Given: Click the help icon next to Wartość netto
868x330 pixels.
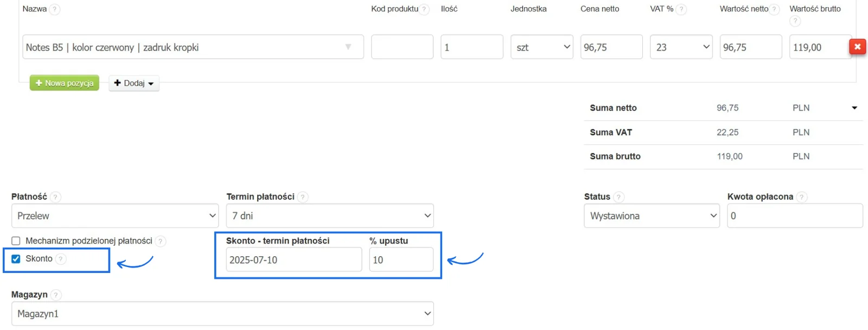Looking at the screenshot, I should point(775,9).
